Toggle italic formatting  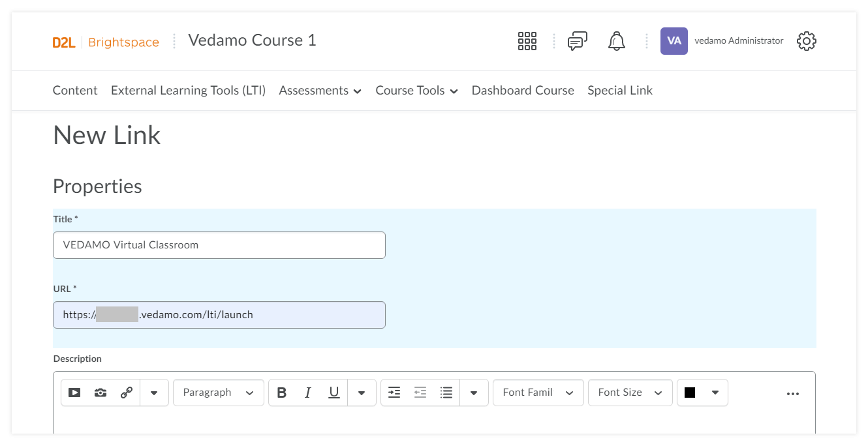click(x=308, y=393)
